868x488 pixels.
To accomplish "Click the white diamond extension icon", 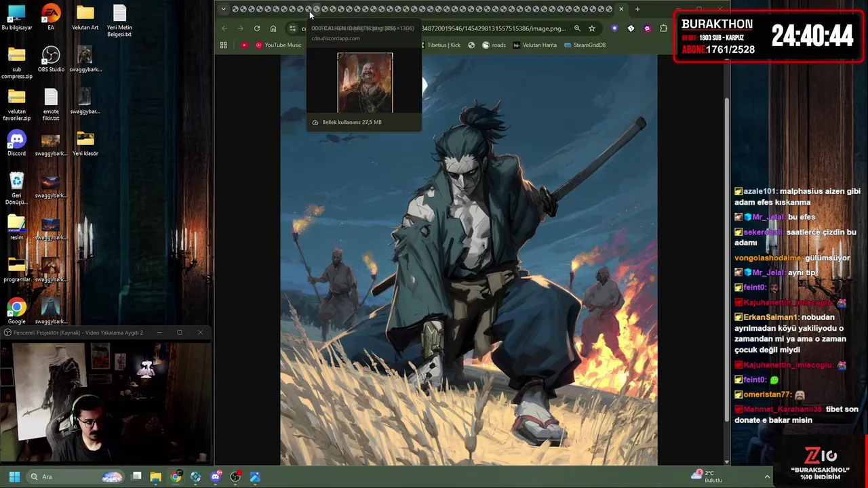I will (x=631, y=28).
